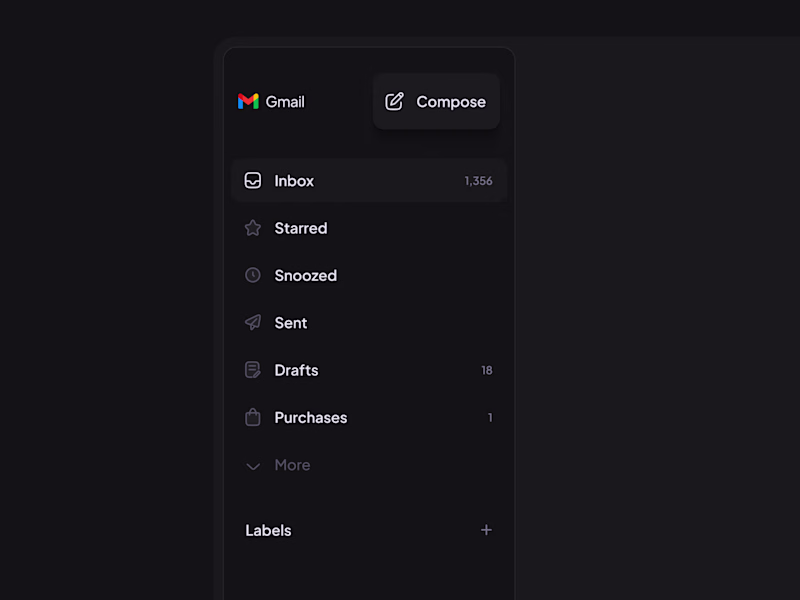Select the Sent paper plane icon
Viewport: 800px width, 600px height.
[x=253, y=322]
